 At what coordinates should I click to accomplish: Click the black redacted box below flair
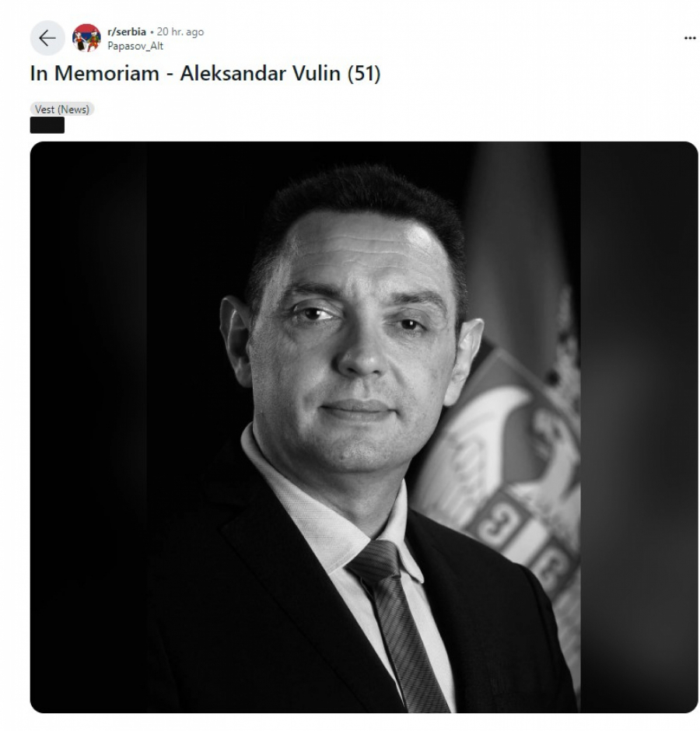click(x=47, y=125)
